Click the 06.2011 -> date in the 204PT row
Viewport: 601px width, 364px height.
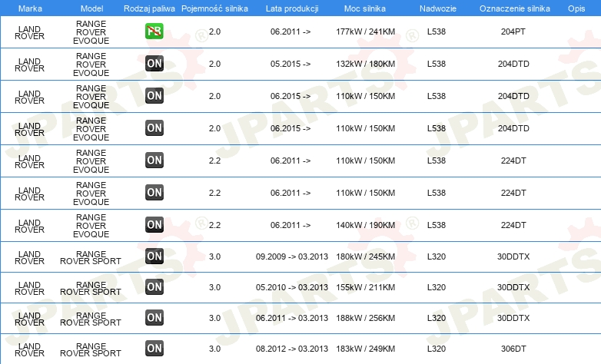291,31
